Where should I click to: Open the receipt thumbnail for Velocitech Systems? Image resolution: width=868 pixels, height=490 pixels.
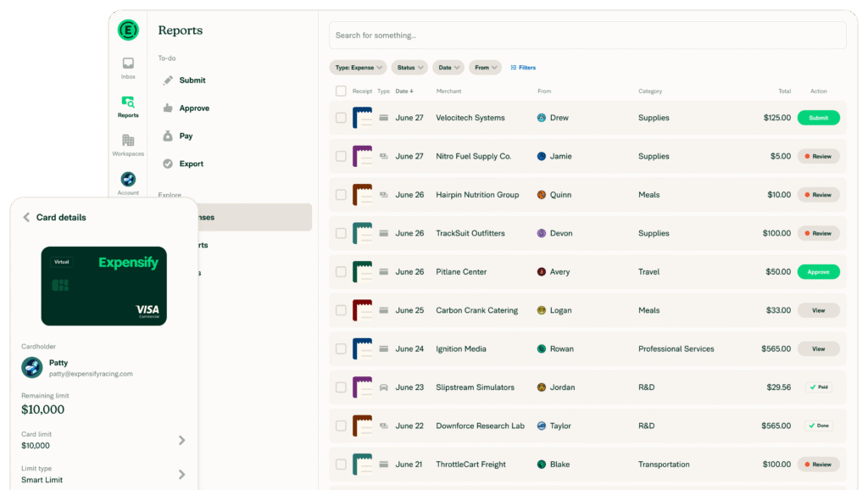coord(362,118)
